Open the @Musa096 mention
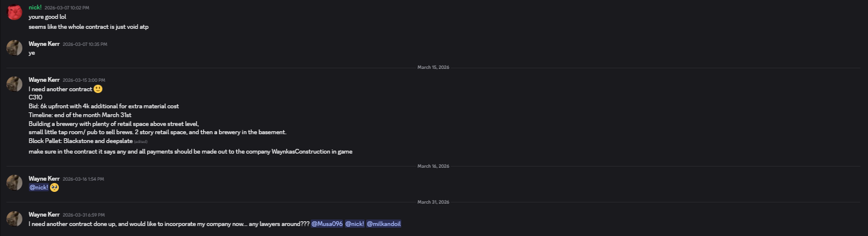 327,224
